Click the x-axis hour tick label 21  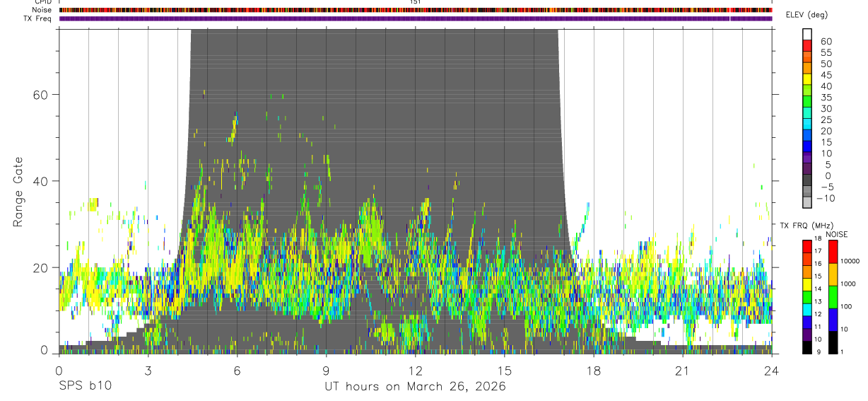(683, 371)
